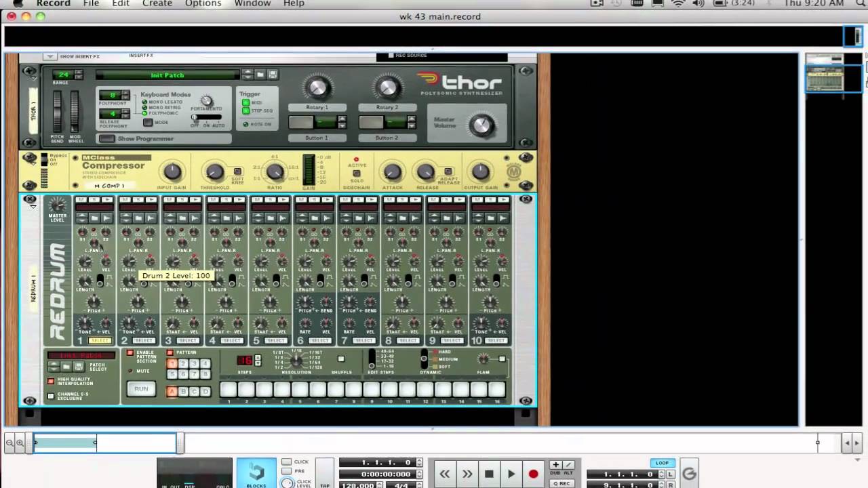Enable Channel 8-9 Exclusive on Redrum

pos(51,396)
